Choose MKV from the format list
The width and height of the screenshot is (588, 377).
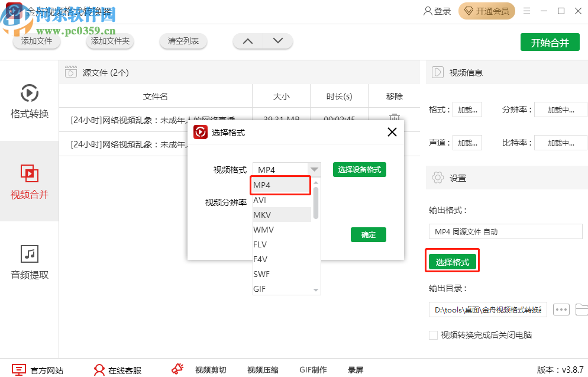click(282, 215)
